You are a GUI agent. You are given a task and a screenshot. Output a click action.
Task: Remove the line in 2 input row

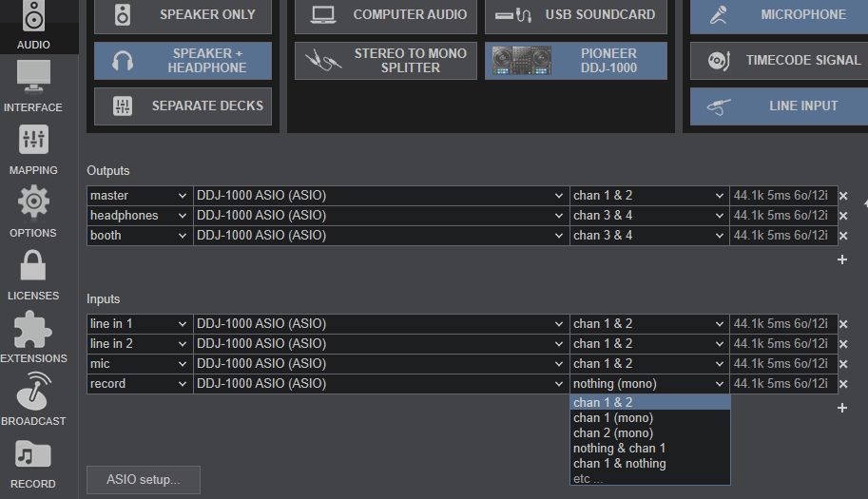tap(843, 344)
